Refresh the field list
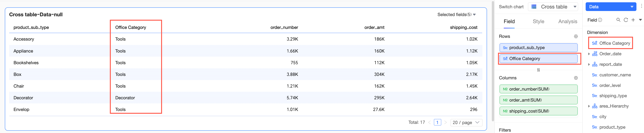 625,20
